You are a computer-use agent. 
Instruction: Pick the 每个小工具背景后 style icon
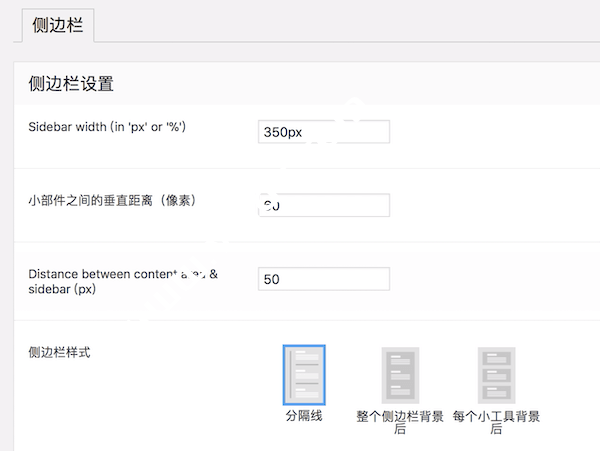[496, 375]
